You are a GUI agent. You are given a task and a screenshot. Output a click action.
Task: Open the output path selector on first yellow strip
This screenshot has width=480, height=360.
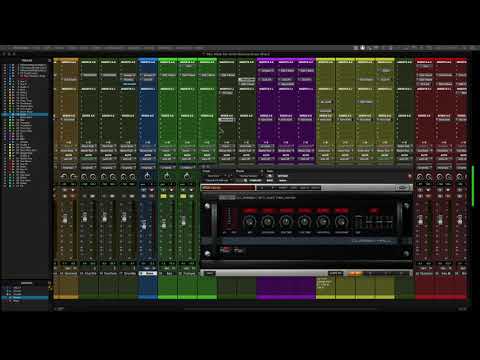point(325,151)
